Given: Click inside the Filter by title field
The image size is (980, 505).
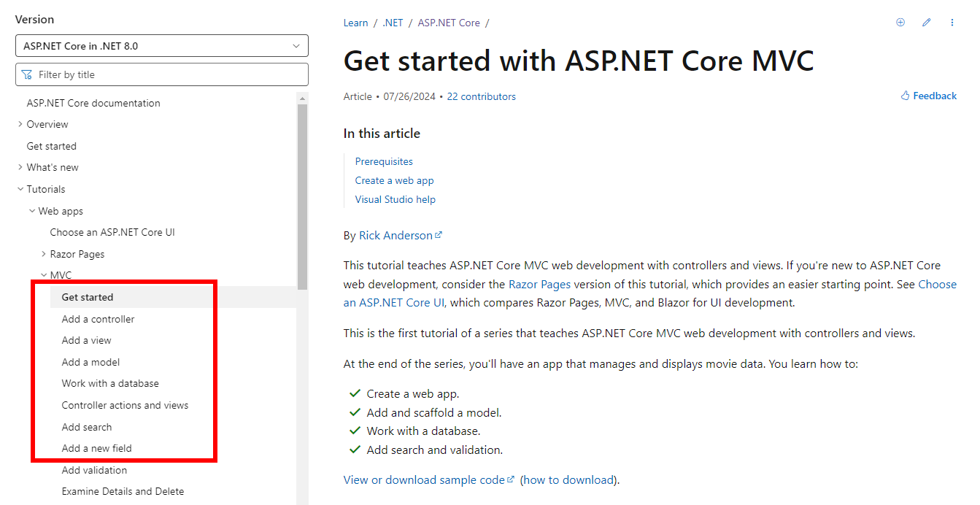Looking at the screenshot, I should [162, 74].
